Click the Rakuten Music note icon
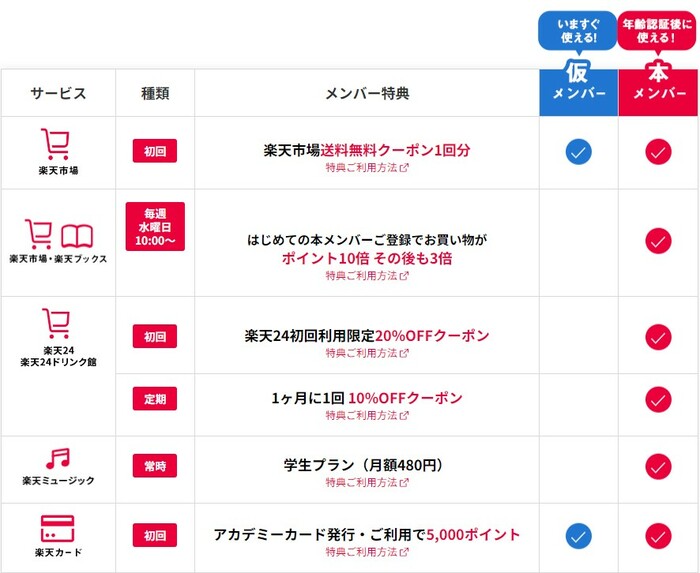700x573 pixels. [x=57, y=459]
